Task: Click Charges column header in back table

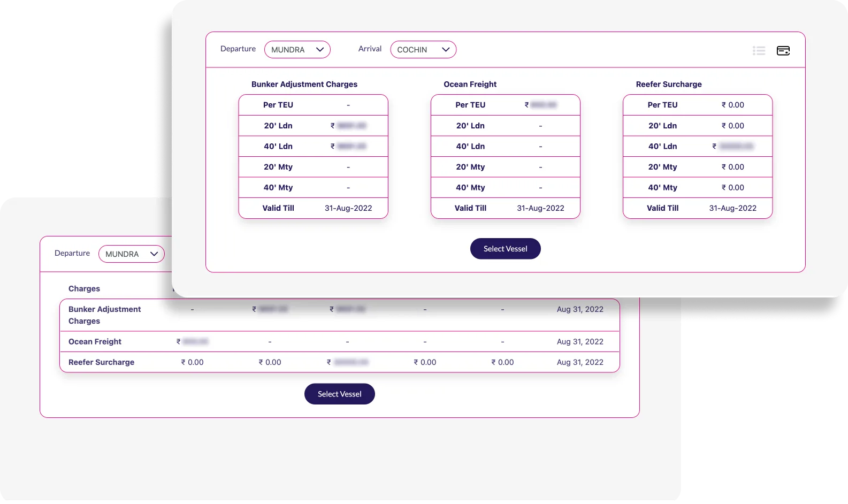Action: click(84, 288)
